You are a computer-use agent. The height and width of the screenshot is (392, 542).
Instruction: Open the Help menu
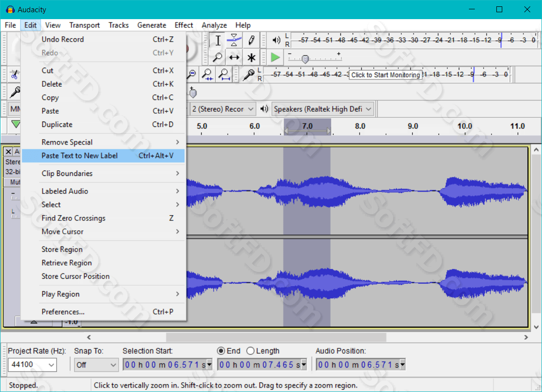pos(243,25)
